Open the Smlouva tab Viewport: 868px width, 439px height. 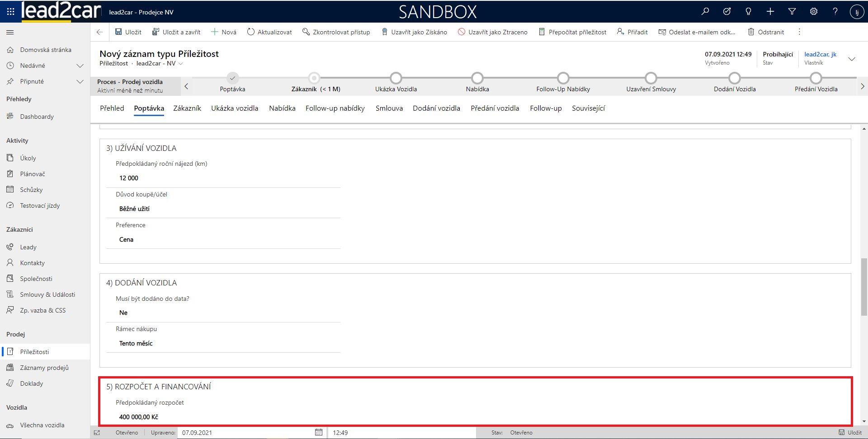point(389,108)
